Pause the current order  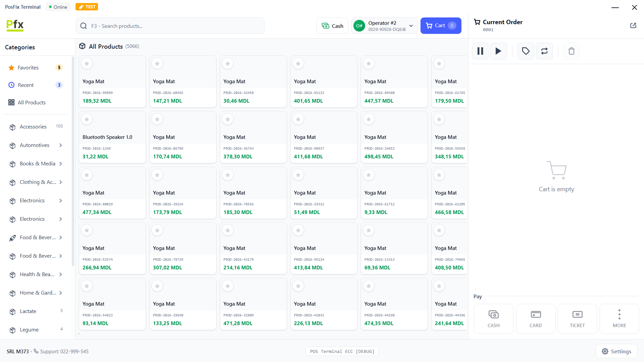(x=480, y=51)
